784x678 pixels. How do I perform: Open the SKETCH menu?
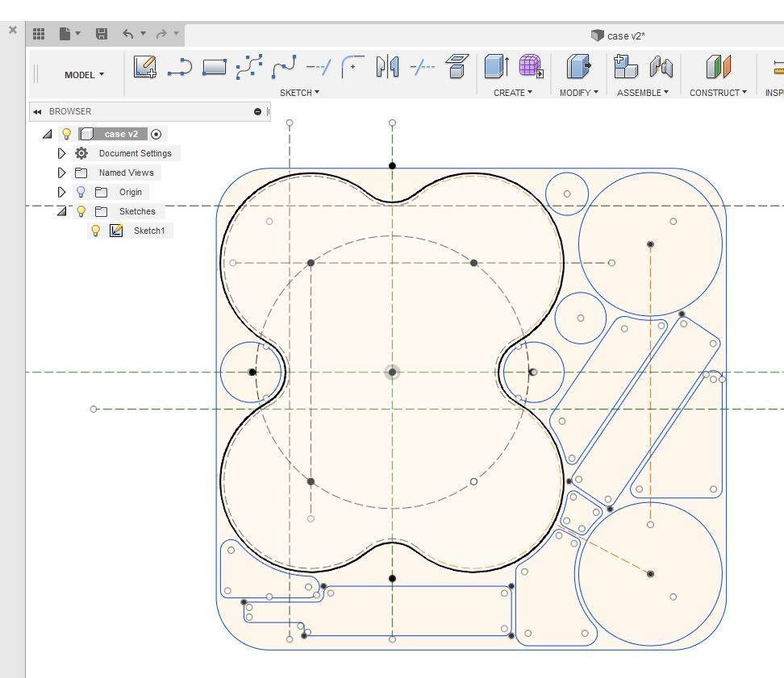point(299,93)
